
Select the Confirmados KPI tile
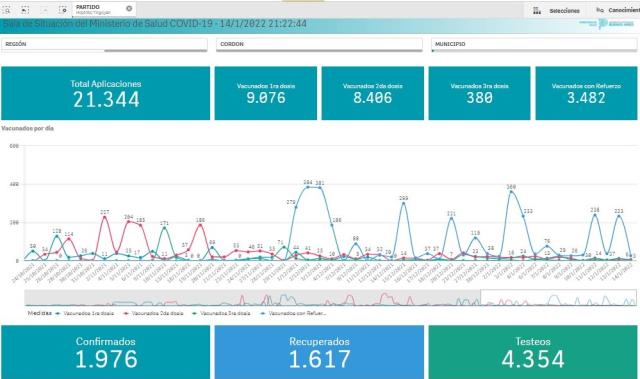pos(106,352)
